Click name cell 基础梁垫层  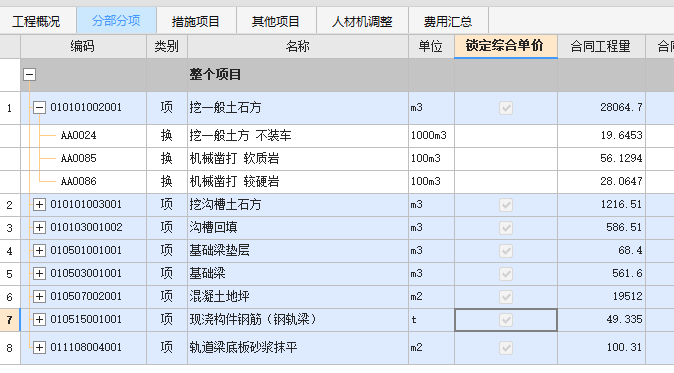[x=297, y=251]
